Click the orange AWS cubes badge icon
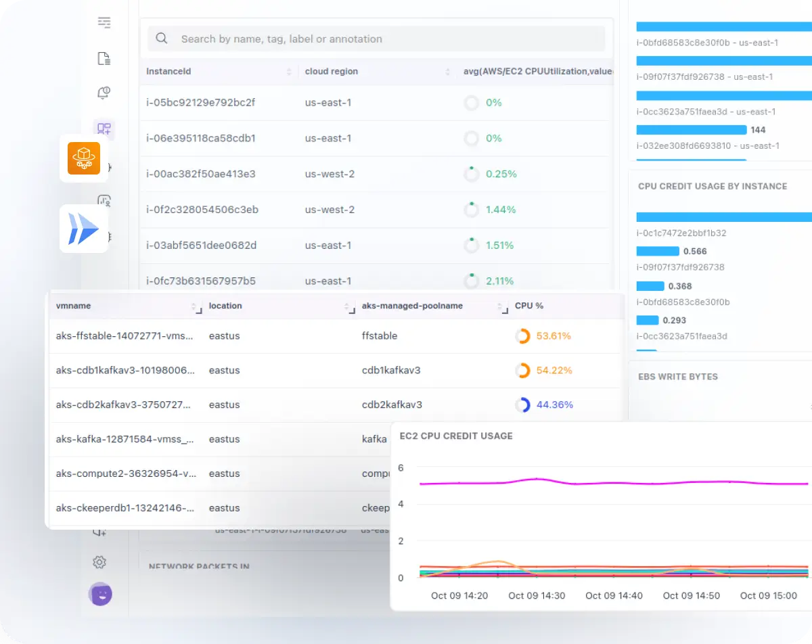The image size is (812, 644). tap(84, 158)
